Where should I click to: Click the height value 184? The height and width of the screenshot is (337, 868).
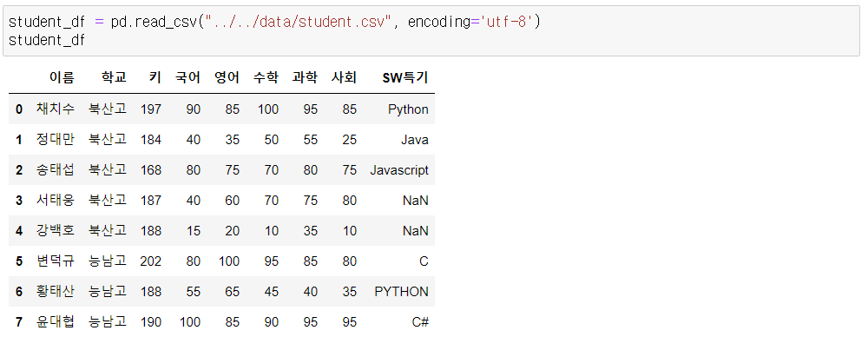tap(151, 140)
